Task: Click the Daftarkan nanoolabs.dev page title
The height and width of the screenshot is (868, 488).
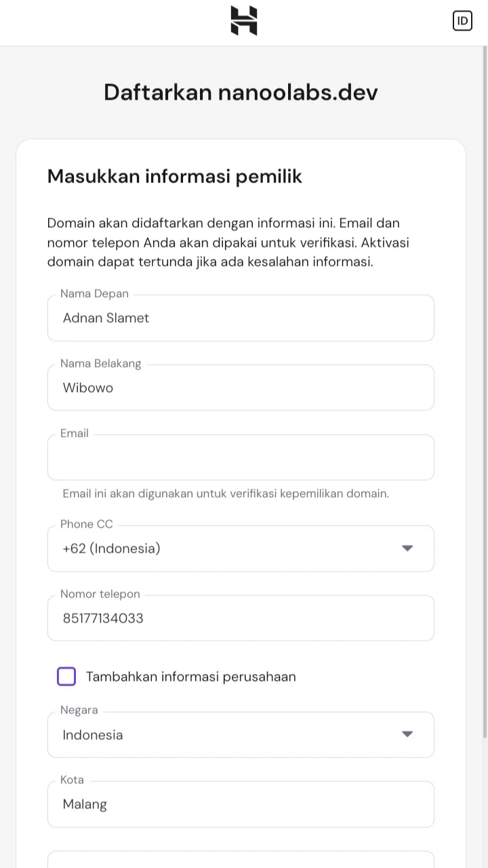Action: click(x=241, y=92)
